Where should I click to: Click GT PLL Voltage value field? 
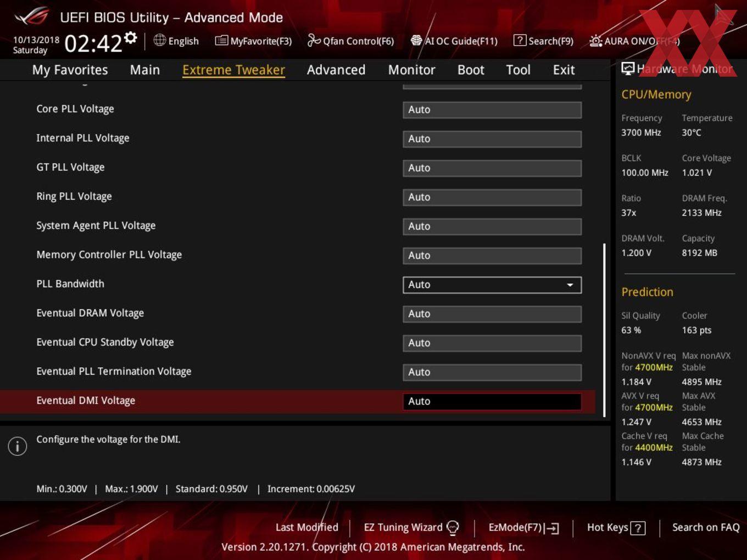[492, 167]
